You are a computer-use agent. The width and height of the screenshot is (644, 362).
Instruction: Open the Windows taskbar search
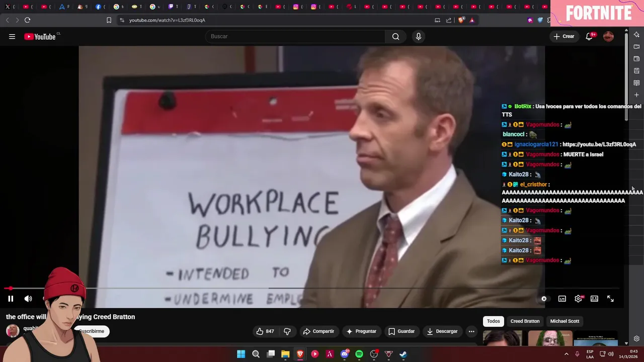256,354
